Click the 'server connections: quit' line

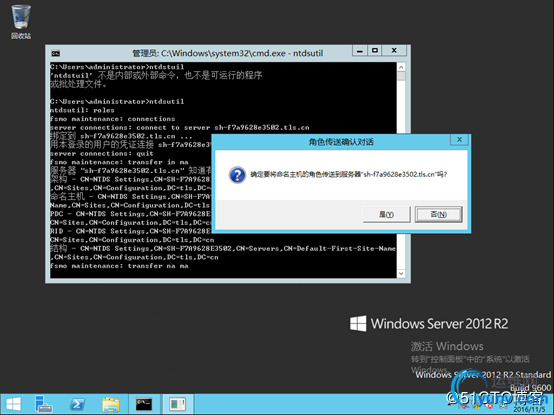coord(102,154)
